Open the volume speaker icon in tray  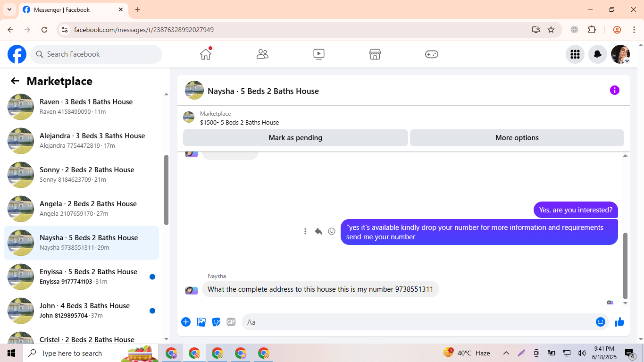581,353
